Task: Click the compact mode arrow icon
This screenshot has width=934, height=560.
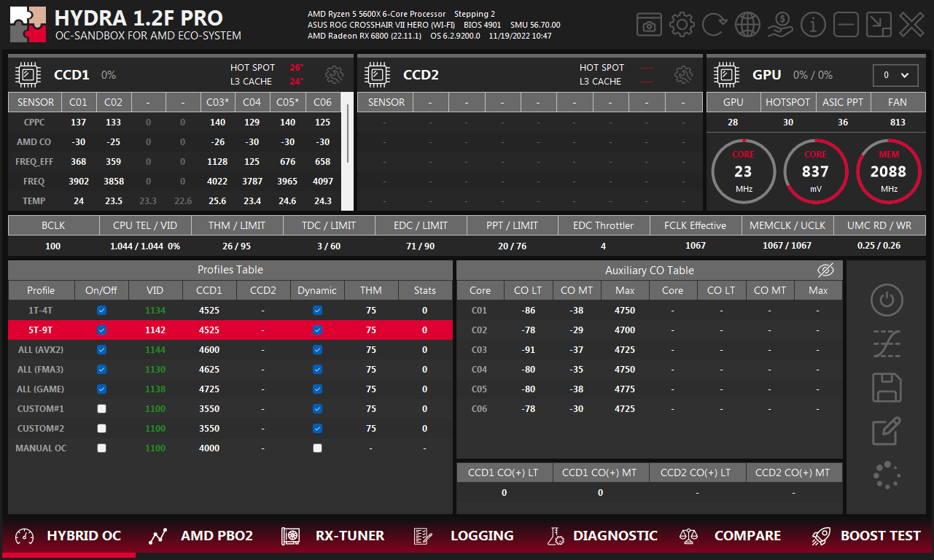Action: click(x=879, y=25)
